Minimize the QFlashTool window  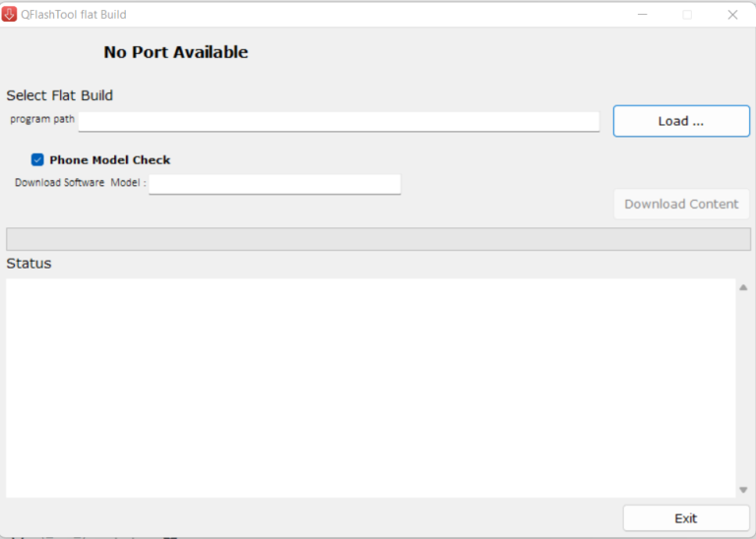click(643, 15)
